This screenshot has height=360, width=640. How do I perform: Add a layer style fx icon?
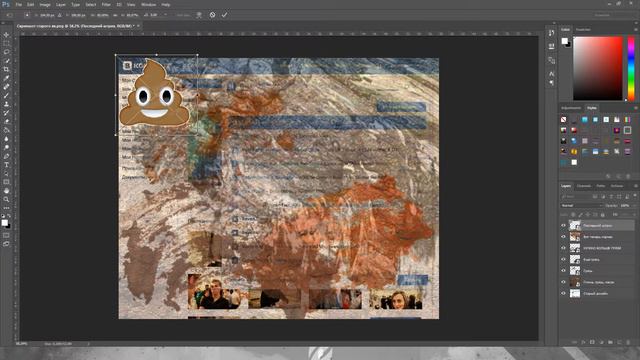[x=583, y=342]
